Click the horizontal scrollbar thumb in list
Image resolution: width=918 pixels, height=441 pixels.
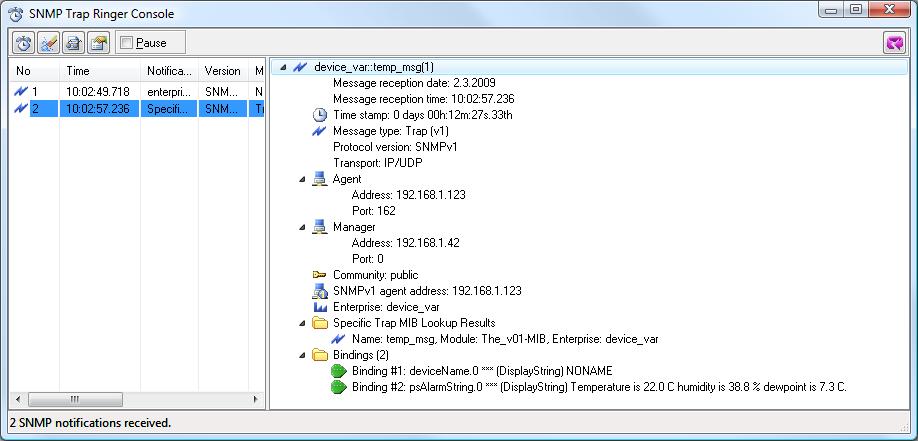pyautogui.click(x=75, y=399)
